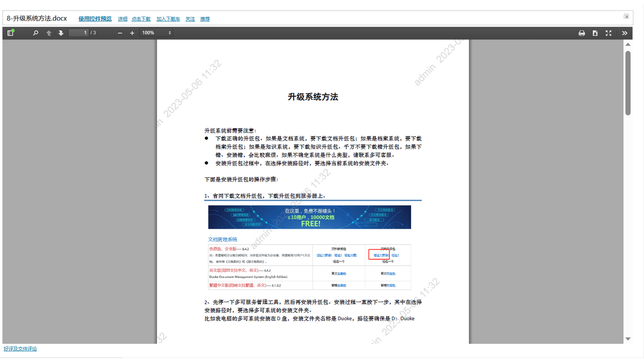Screen dimensions: 644x362
Task: View details with the 详细 link
Action: click(x=122, y=19)
